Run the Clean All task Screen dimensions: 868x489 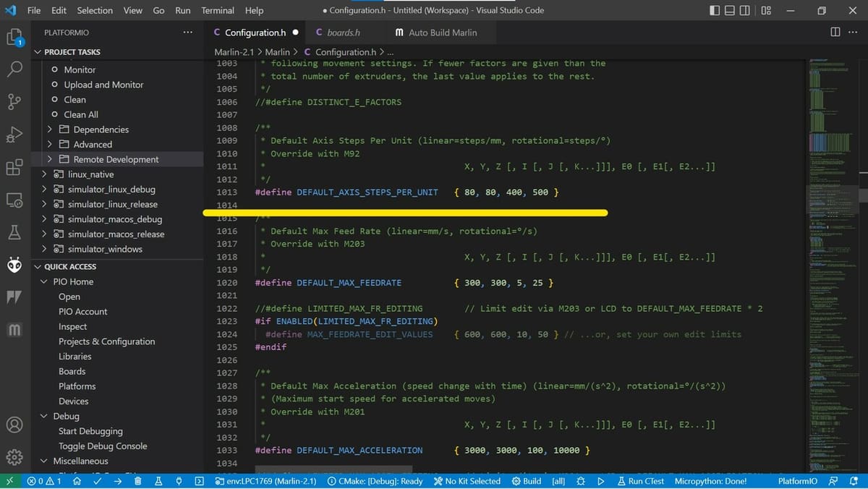coord(81,114)
